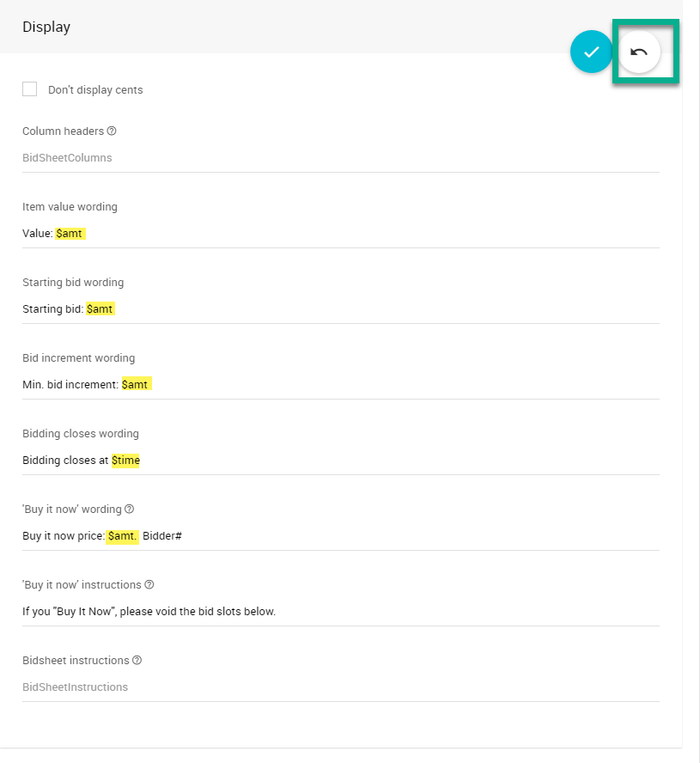The image size is (700, 763).
Task: Focus the field containing 'Starting bid: $amt'
Action: pyautogui.click(x=340, y=309)
